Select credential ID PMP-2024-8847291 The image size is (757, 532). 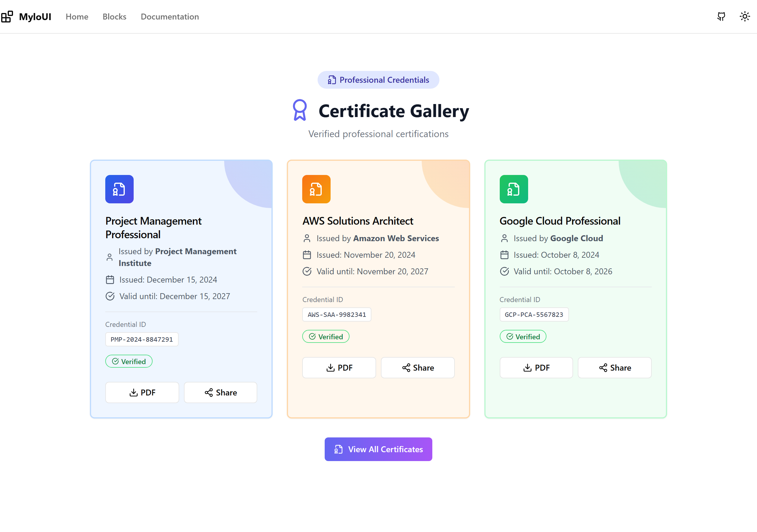[x=142, y=339]
